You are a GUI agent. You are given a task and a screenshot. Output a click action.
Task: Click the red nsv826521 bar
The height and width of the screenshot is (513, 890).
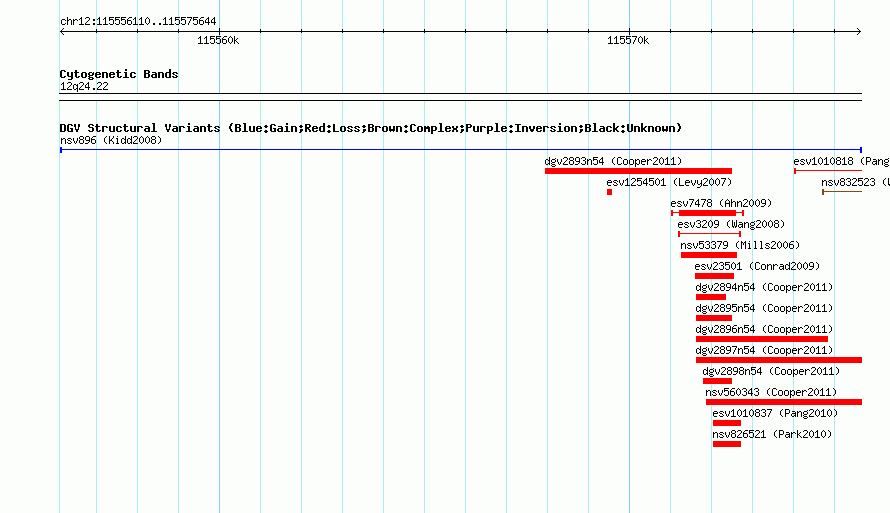point(727,444)
